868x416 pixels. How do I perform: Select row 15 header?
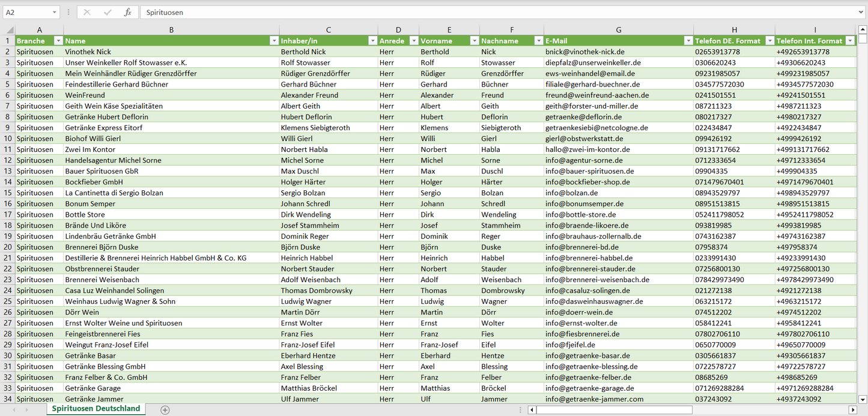7,193
